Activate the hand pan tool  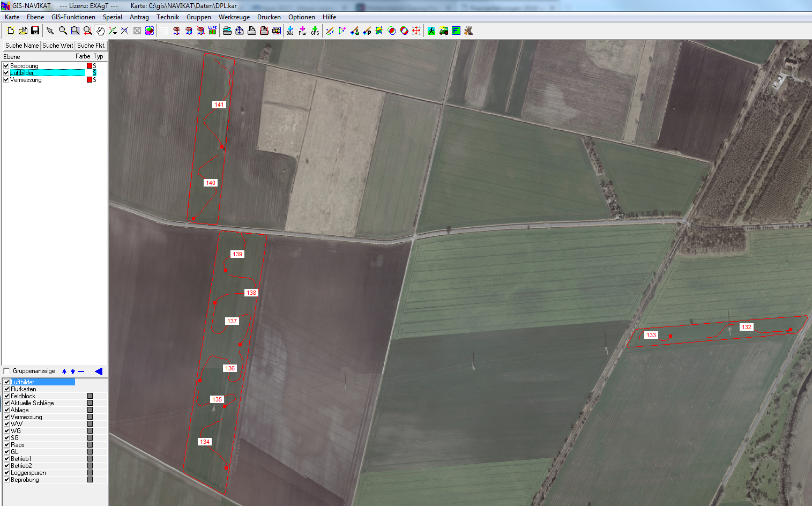click(x=100, y=31)
